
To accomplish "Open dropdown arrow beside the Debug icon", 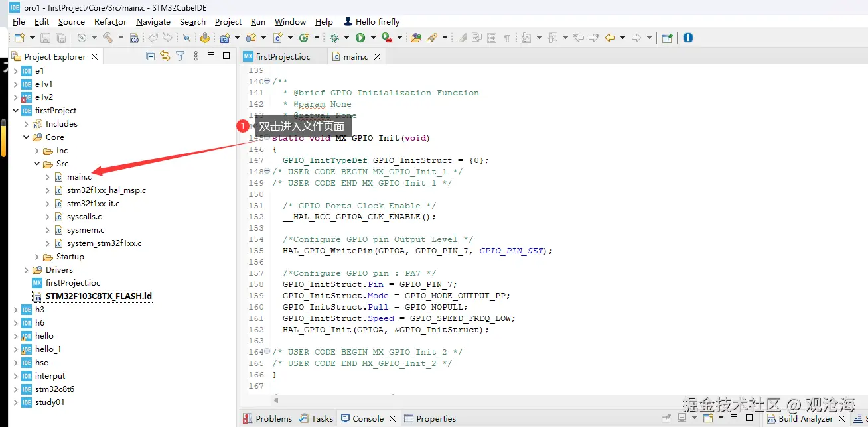I will click(347, 38).
